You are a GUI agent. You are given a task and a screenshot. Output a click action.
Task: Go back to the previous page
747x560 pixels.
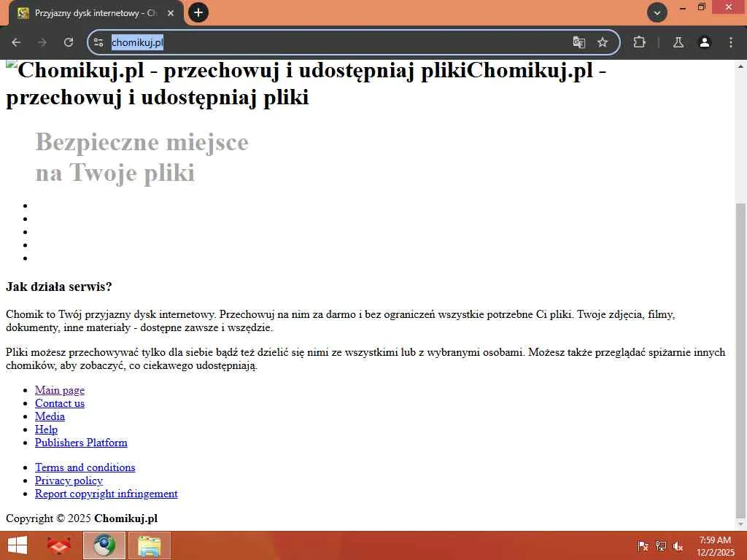pos(16,42)
